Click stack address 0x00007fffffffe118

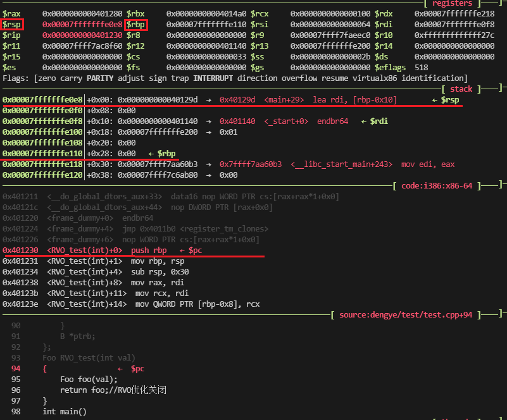42,164
